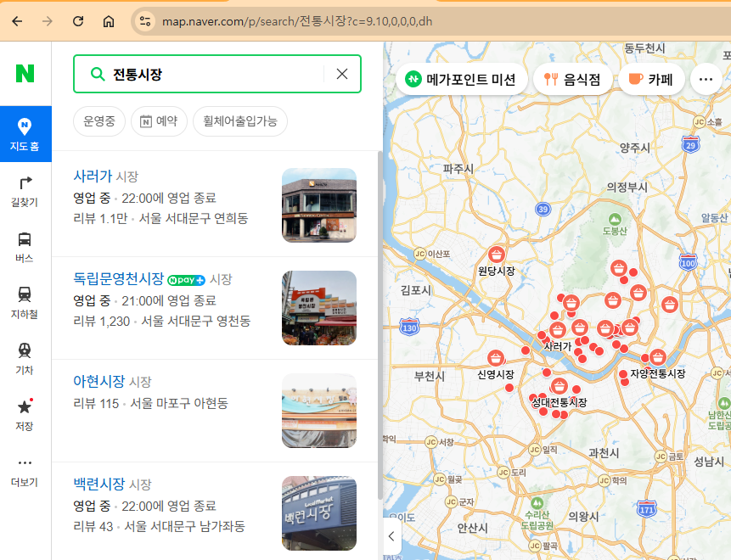Open the 독립문영천시장 result link
Screen dimensions: 731x560
[x=118, y=278]
